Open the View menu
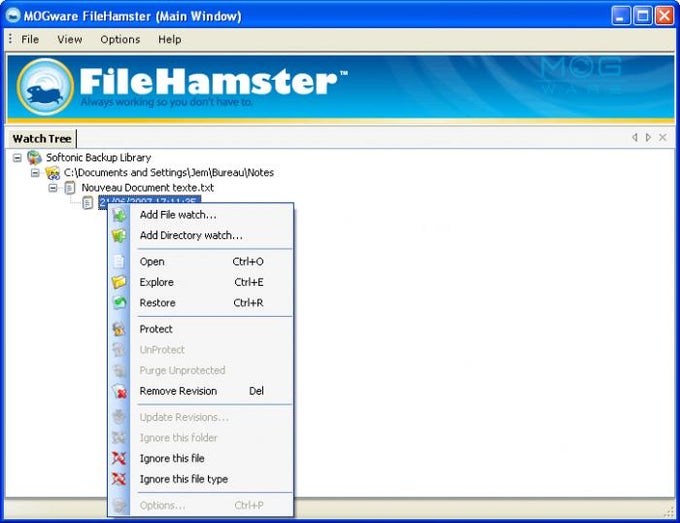This screenshot has width=680, height=523. tap(69, 39)
